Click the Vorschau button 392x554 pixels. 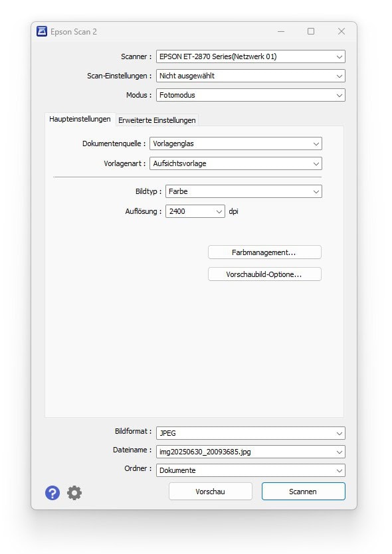point(211,492)
